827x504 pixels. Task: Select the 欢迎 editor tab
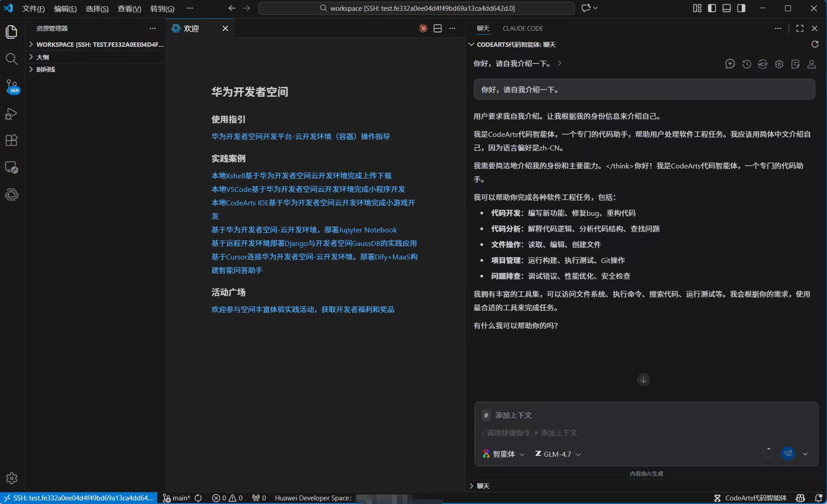click(200, 28)
